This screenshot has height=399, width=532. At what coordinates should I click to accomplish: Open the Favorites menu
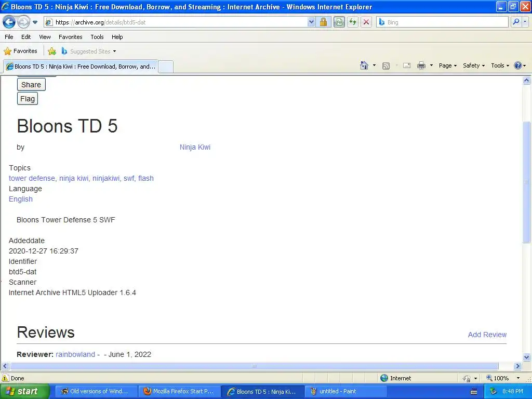[x=70, y=37]
